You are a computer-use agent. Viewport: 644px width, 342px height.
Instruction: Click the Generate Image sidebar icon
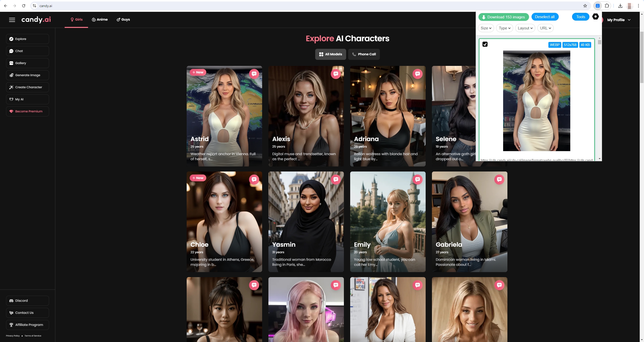coord(12,75)
